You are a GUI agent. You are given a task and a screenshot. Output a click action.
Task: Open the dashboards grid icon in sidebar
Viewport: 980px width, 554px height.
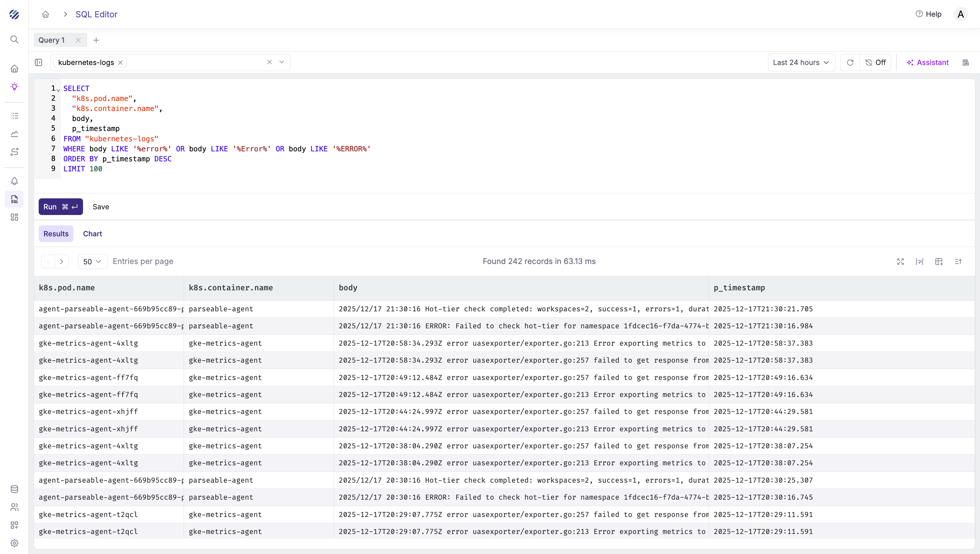coord(14,217)
